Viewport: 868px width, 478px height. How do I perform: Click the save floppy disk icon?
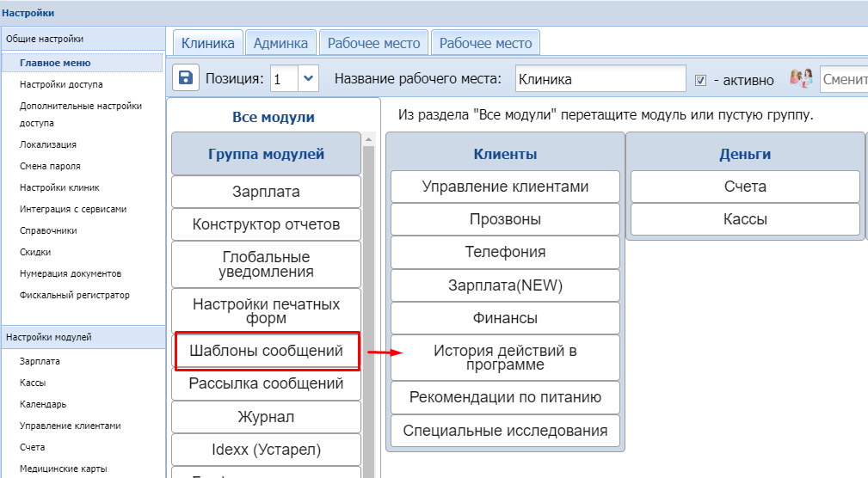(185, 78)
